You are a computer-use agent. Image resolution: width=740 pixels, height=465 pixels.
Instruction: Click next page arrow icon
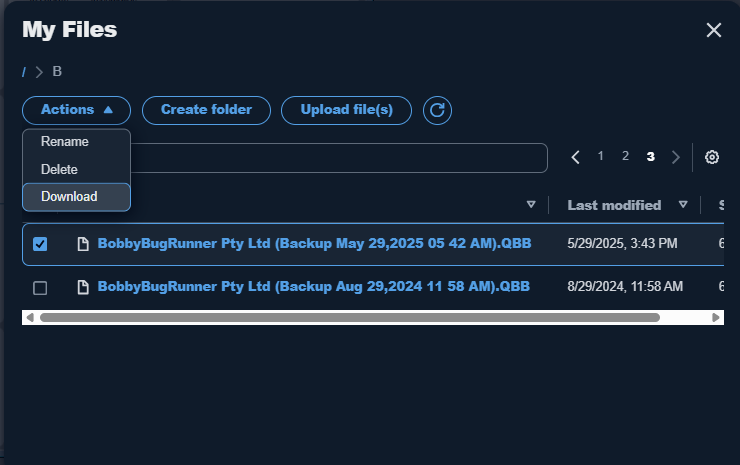pos(675,157)
